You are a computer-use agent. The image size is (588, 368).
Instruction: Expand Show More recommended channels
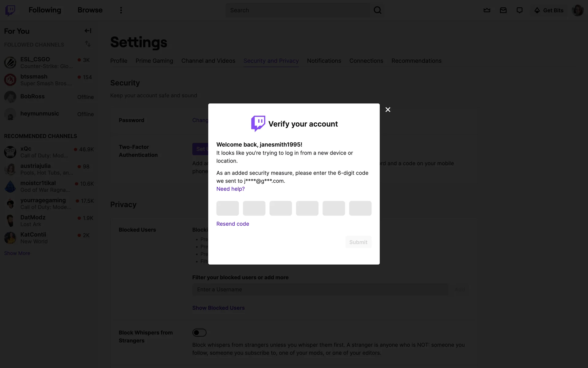coord(17,253)
